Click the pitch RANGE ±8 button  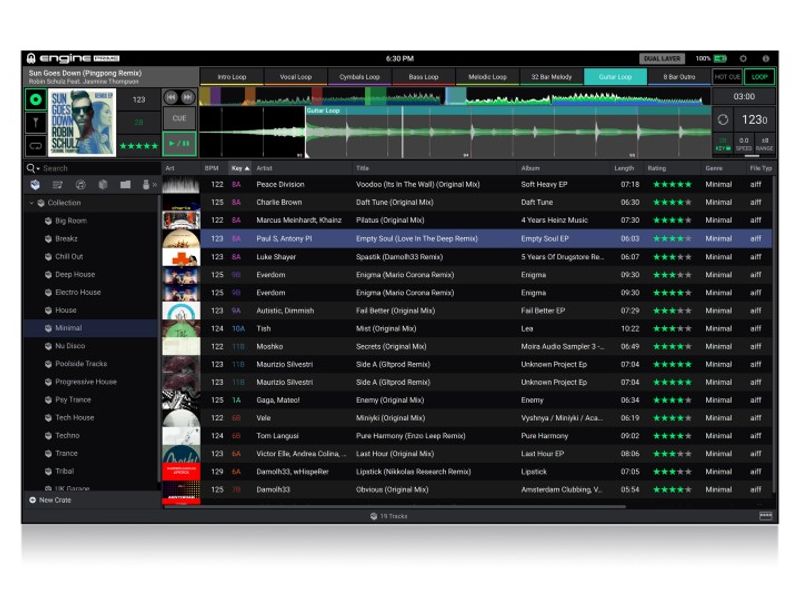point(764,144)
